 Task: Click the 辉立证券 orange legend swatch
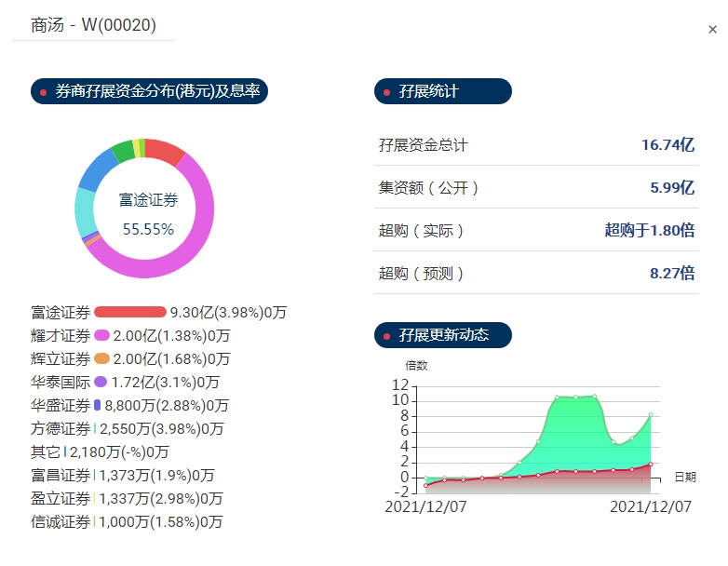coord(102,359)
